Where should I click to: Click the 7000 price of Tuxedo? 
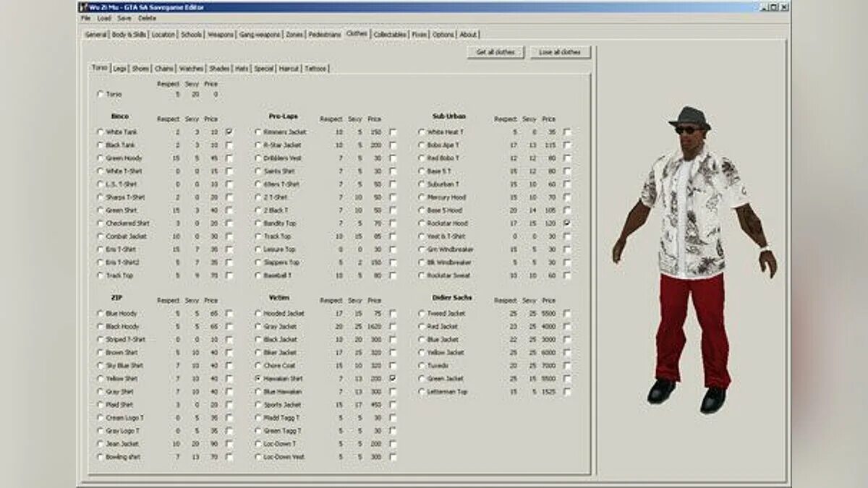(549, 366)
